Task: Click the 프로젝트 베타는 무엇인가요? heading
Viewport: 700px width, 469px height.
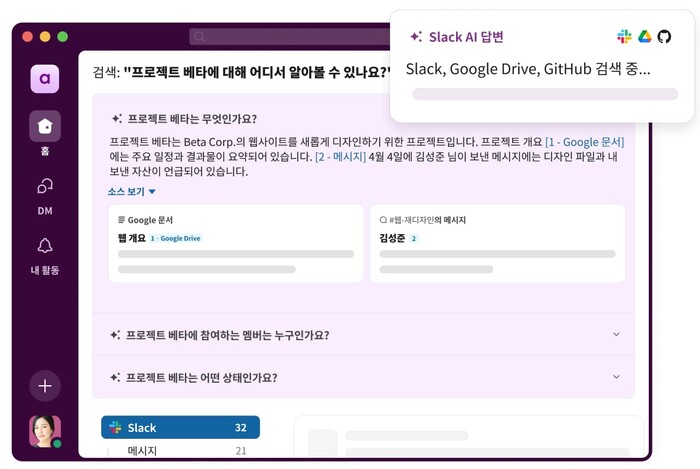Action: click(x=192, y=119)
